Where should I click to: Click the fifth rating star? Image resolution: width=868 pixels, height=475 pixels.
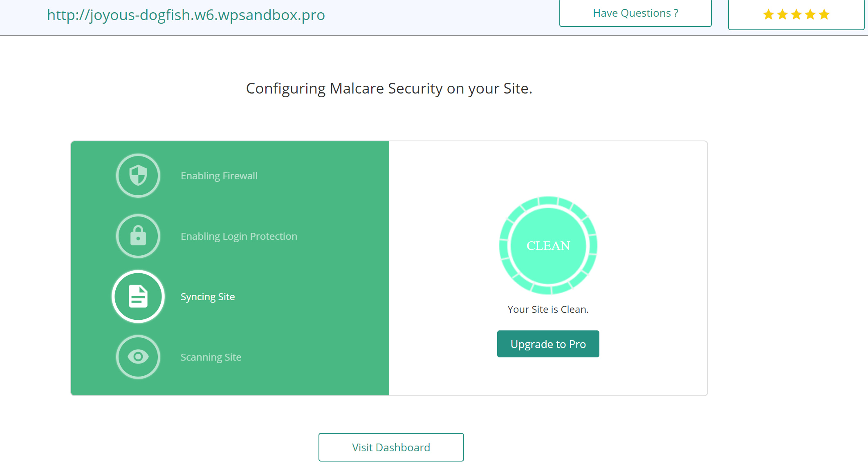[823, 14]
